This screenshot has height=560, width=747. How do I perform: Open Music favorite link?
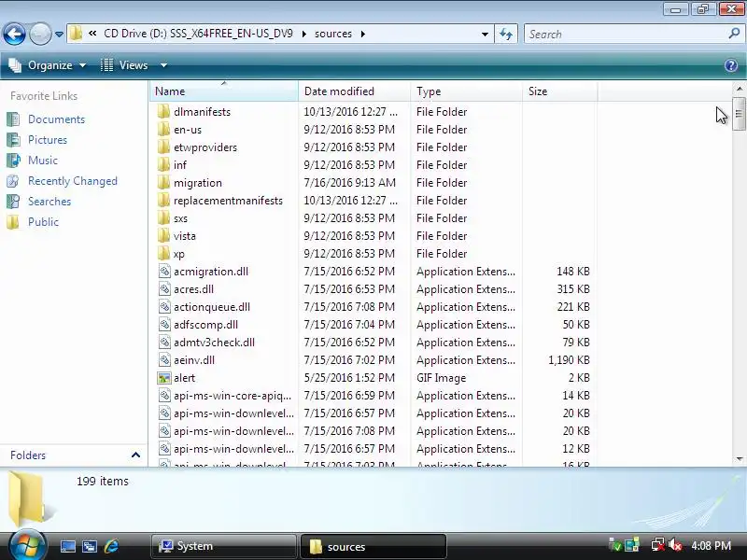click(x=42, y=161)
